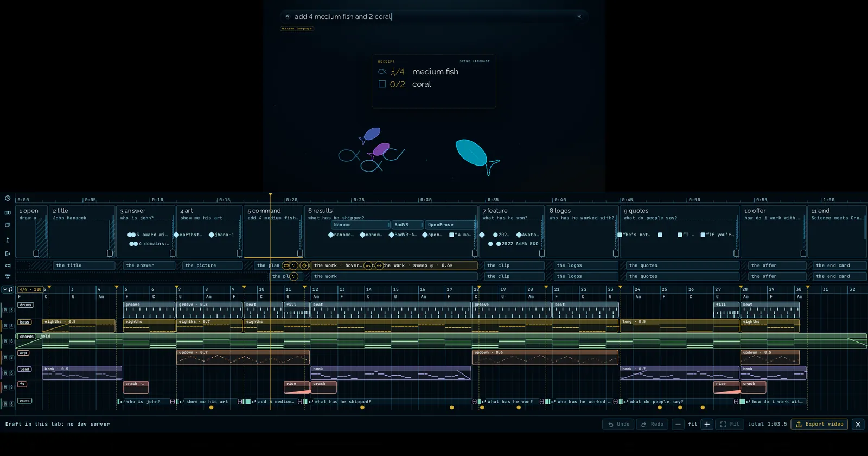
Task: Click the exit-arrow icon in left sidebar
Action: (x=8, y=254)
